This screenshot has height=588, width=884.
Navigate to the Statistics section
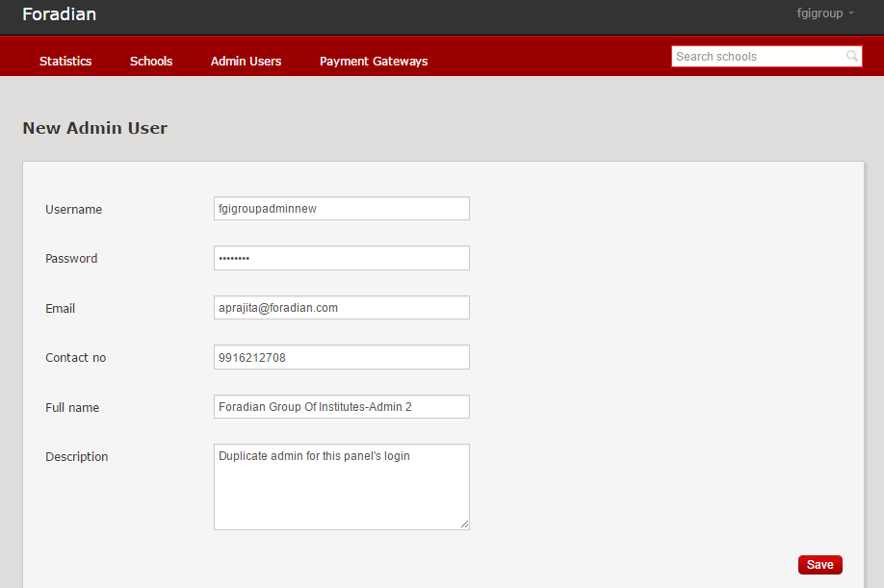point(65,61)
